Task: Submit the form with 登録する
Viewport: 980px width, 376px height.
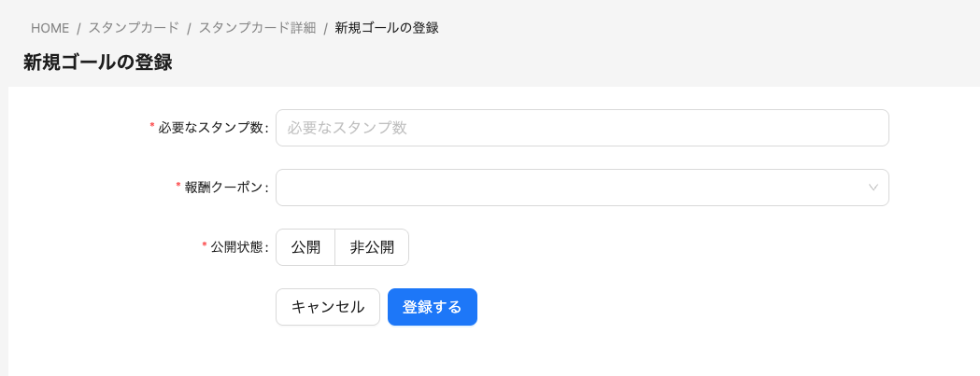Action: point(432,307)
